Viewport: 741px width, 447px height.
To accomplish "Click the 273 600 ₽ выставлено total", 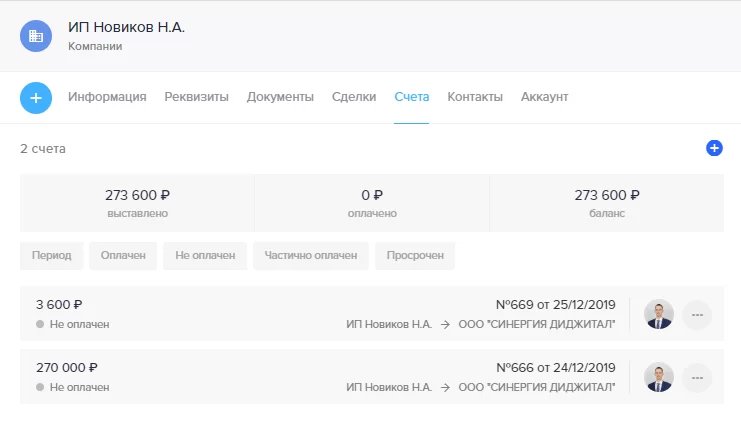I will (x=137, y=203).
